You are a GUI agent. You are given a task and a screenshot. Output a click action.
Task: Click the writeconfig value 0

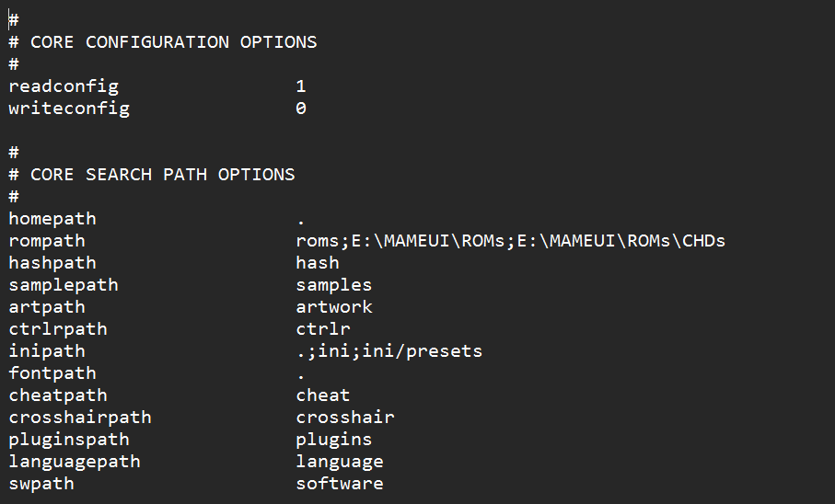301,109
